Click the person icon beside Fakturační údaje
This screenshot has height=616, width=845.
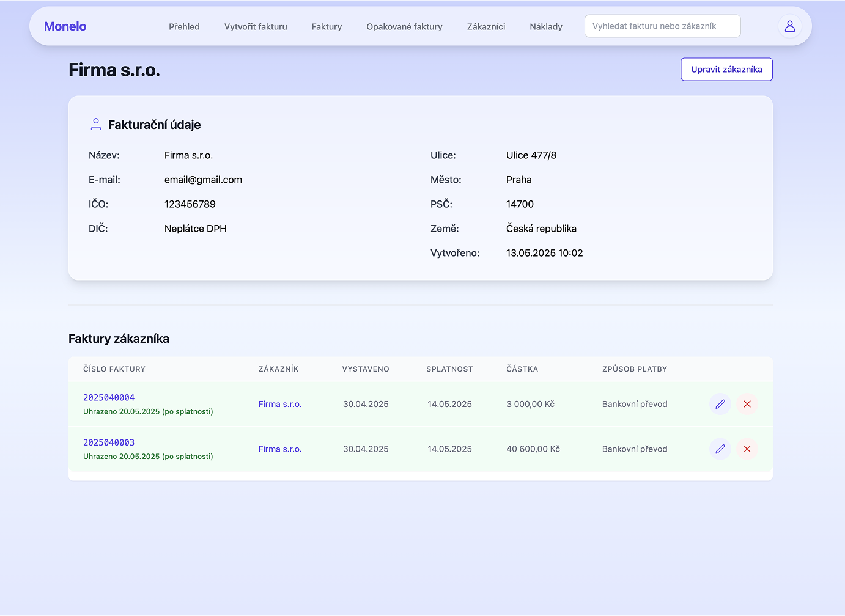[96, 124]
